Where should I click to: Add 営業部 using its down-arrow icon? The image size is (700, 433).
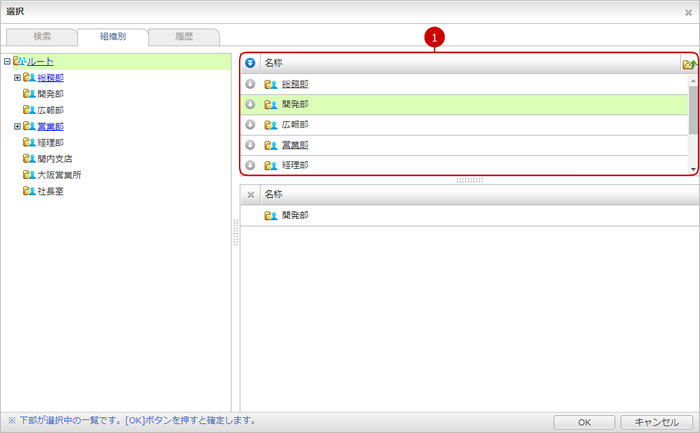pyautogui.click(x=250, y=145)
